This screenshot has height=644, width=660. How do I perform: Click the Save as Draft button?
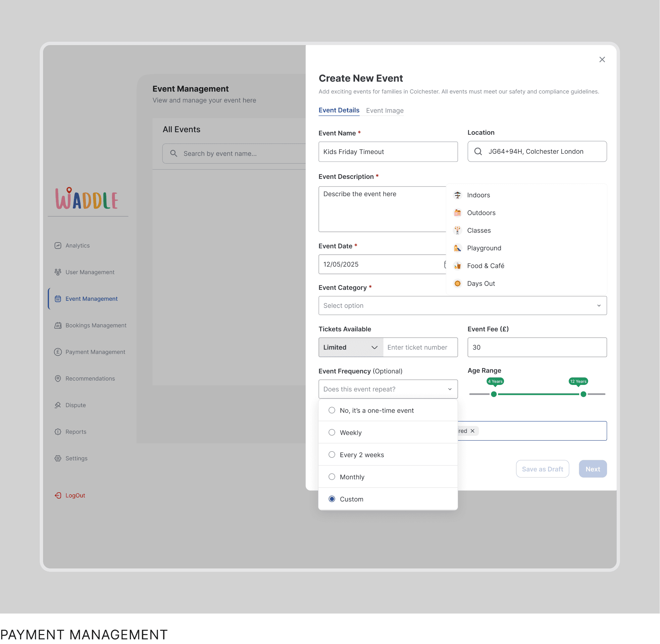coord(542,469)
